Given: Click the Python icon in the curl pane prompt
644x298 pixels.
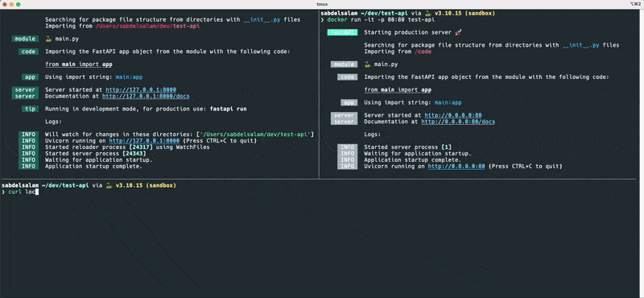Looking at the screenshot, I should pos(109,186).
